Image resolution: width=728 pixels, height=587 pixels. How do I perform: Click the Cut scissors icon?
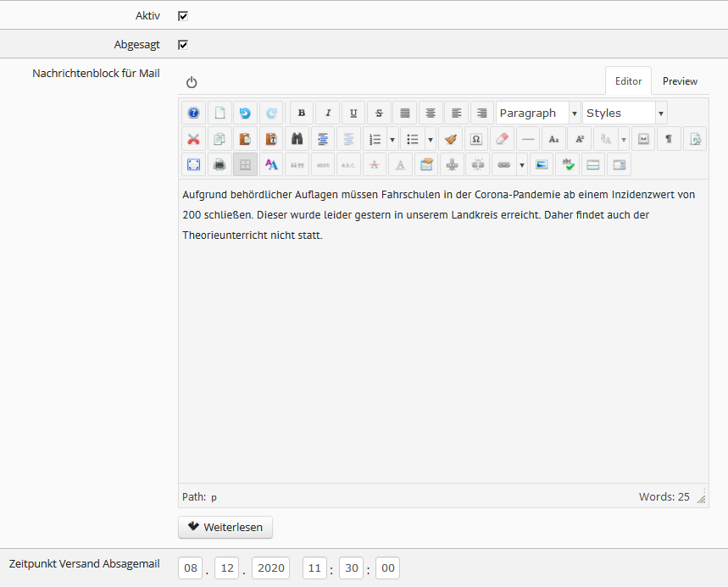pyautogui.click(x=193, y=139)
